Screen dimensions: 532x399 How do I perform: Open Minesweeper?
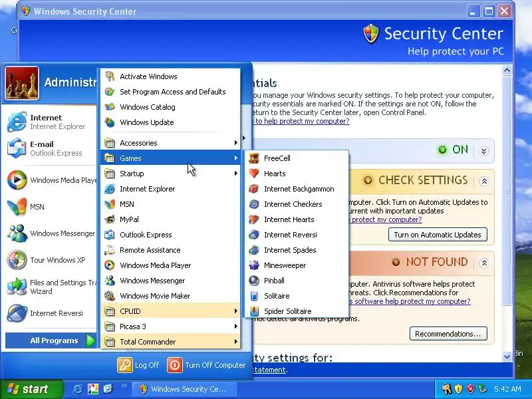[x=296, y=265]
